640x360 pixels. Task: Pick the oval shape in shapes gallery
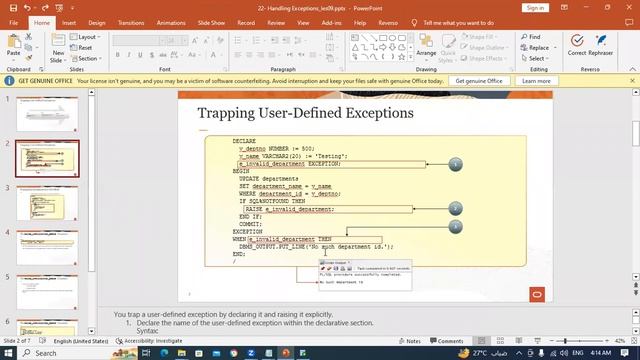[392, 38]
